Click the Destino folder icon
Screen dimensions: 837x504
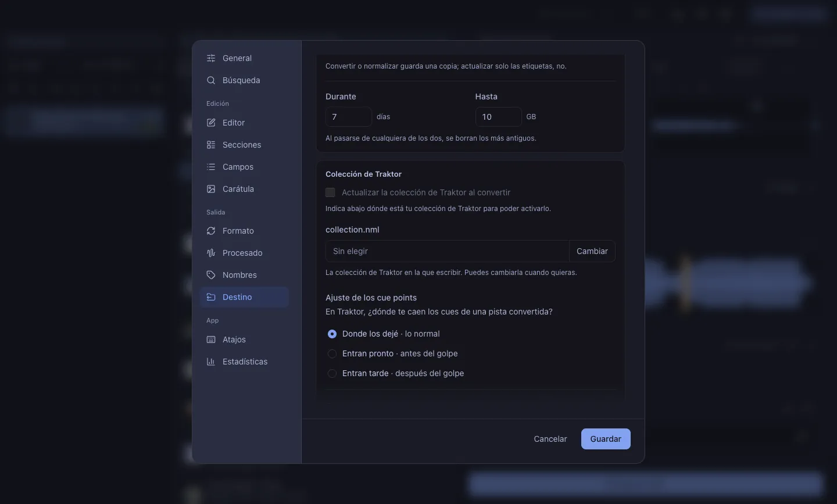(211, 297)
